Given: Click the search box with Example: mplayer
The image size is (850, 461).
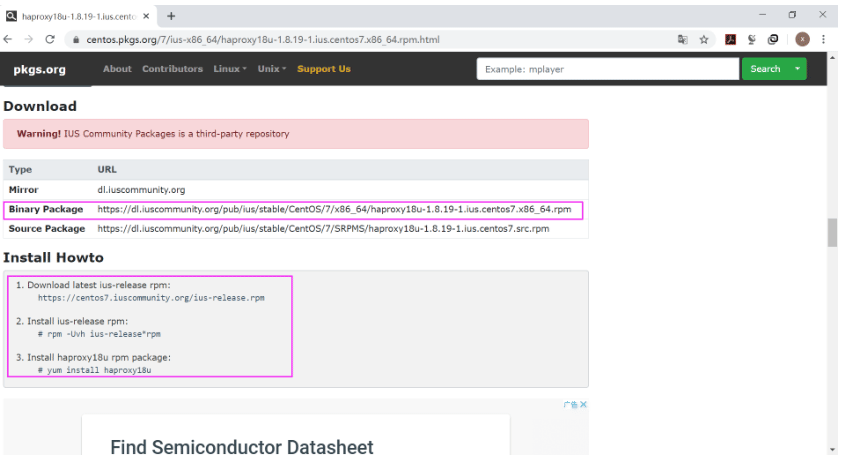Looking at the screenshot, I should click(608, 69).
